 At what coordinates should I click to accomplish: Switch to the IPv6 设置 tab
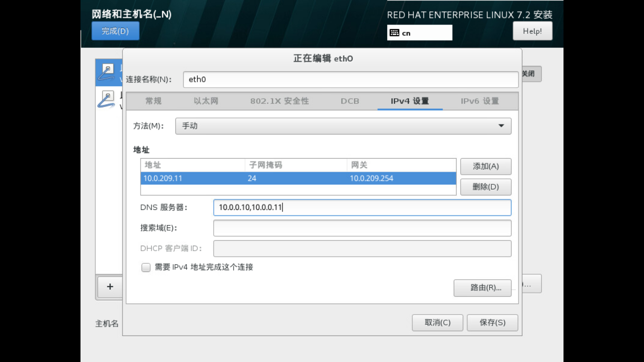pyautogui.click(x=480, y=101)
